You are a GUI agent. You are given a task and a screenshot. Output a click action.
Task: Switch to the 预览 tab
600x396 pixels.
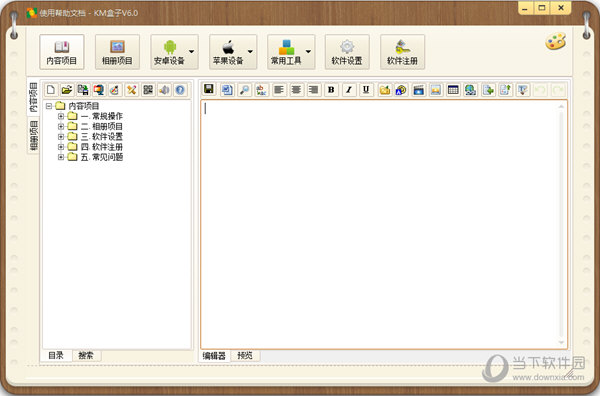coord(245,355)
